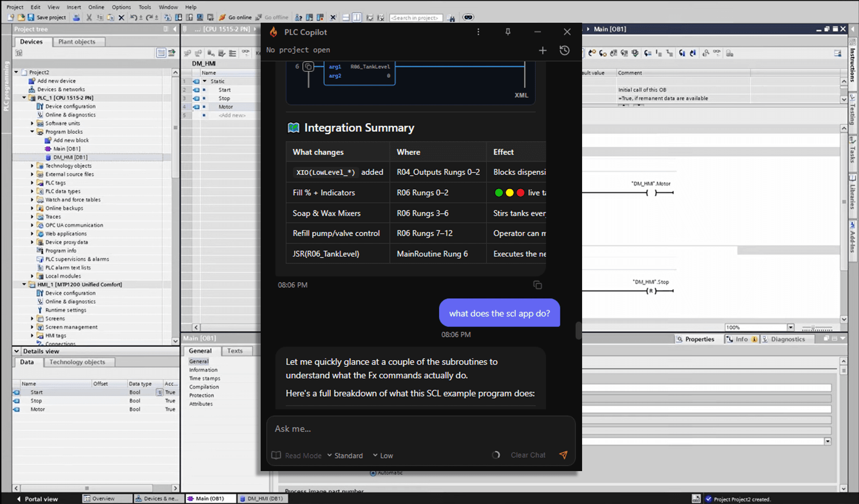
Task: Open the Project menu
Action: point(15,7)
